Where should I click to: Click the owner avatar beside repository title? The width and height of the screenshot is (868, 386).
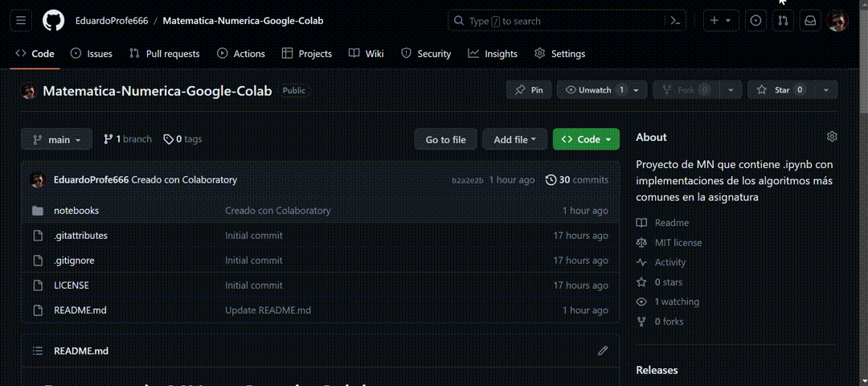coord(29,91)
